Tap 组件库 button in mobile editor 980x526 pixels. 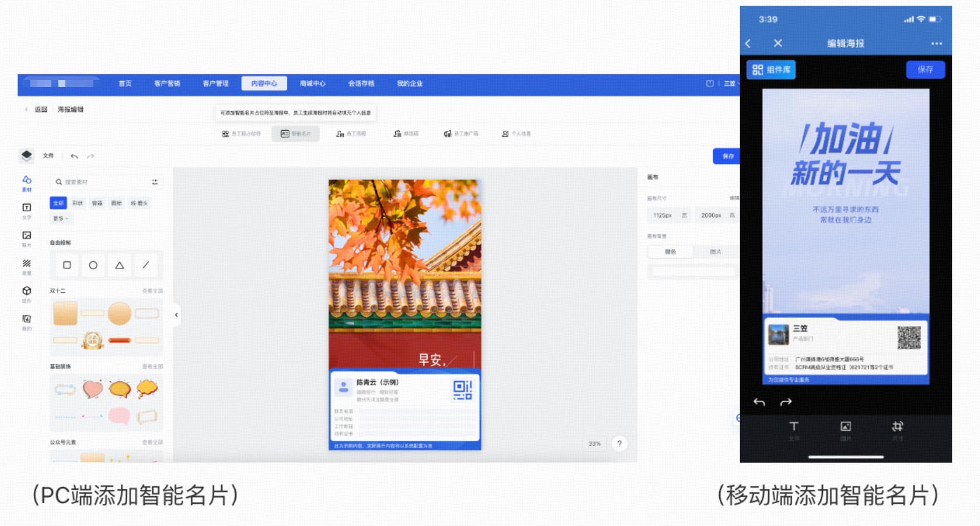click(771, 69)
